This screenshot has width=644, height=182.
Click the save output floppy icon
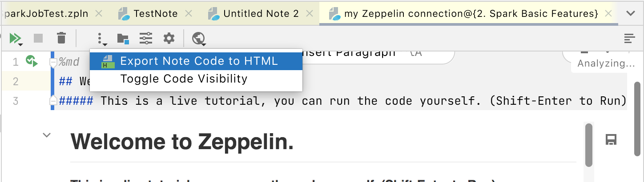coord(611,140)
